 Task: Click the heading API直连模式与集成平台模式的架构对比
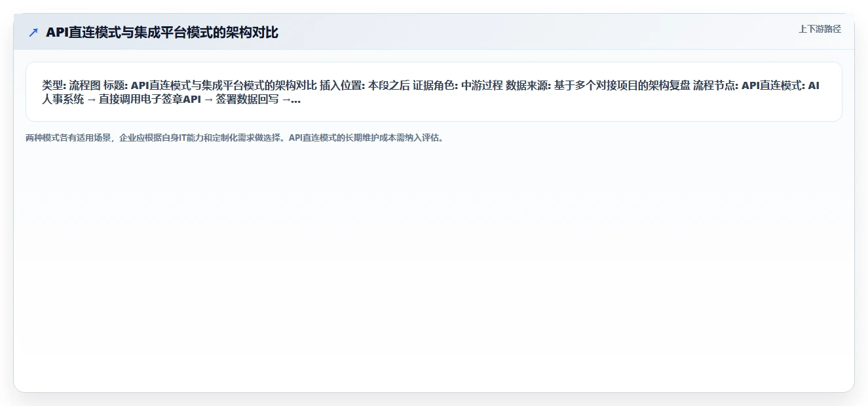click(162, 32)
